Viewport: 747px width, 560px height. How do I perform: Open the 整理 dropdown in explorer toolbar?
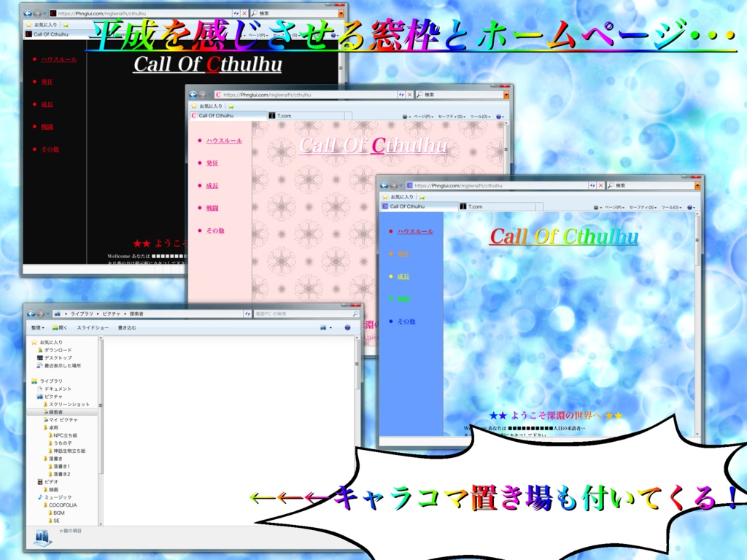click(38, 327)
